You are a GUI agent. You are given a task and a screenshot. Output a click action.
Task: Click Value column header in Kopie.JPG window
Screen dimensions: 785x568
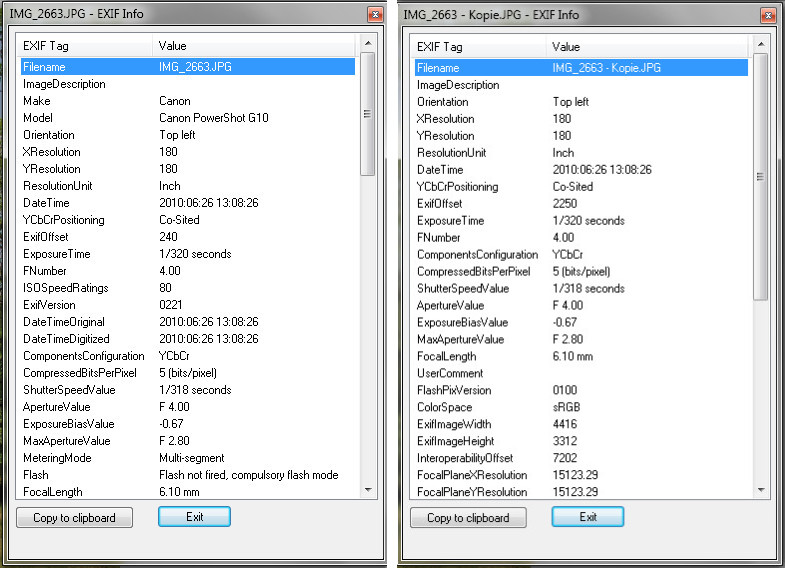point(647,47)
